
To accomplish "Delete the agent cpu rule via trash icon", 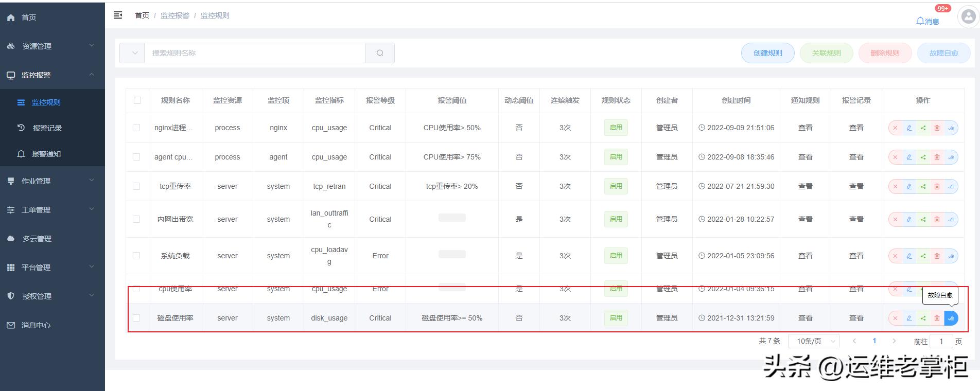I will [x=937, y=157].
